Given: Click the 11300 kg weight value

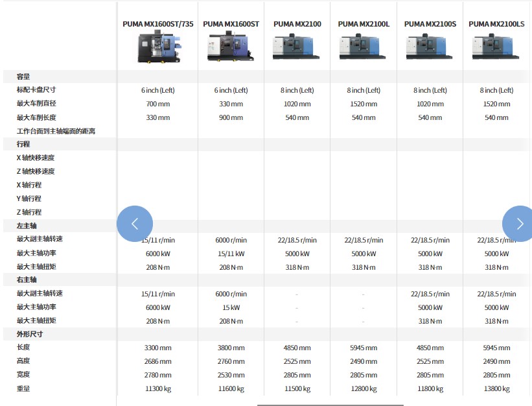Looking at the screenshot, I should 158,388.
